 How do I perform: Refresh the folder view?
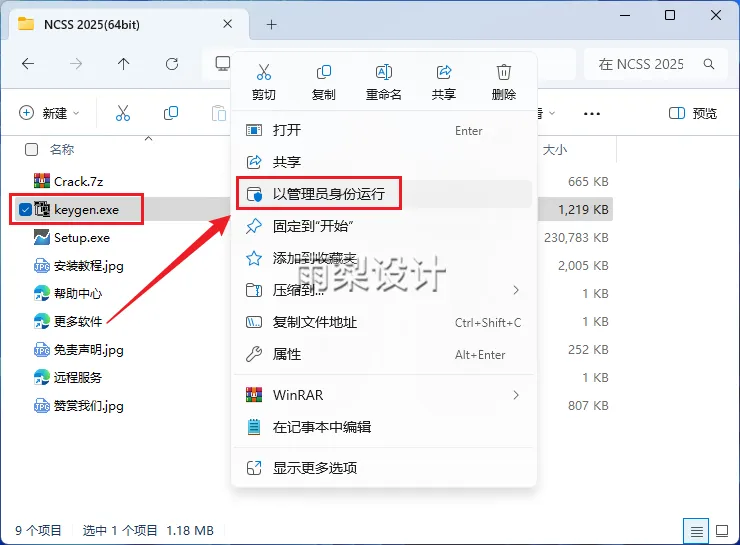(172, 64)
